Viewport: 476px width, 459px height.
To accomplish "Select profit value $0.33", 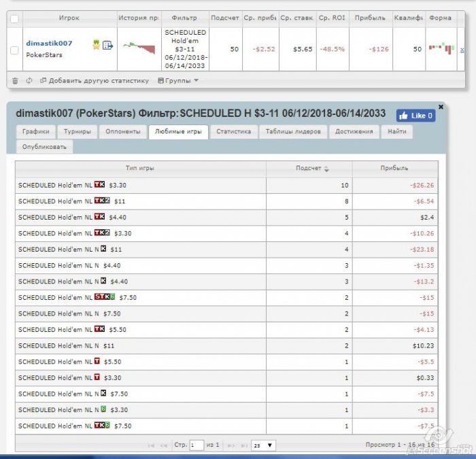I will pos(425,378).
